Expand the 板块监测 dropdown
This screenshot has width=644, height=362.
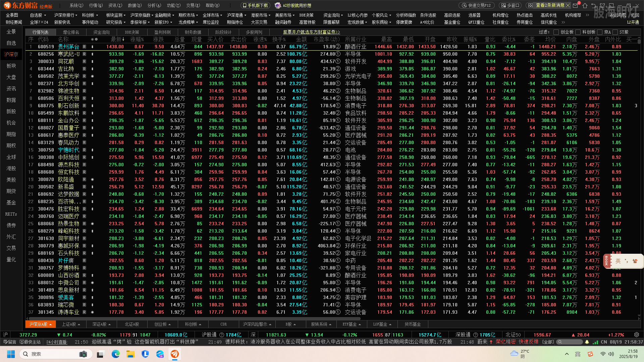(124, 15)
